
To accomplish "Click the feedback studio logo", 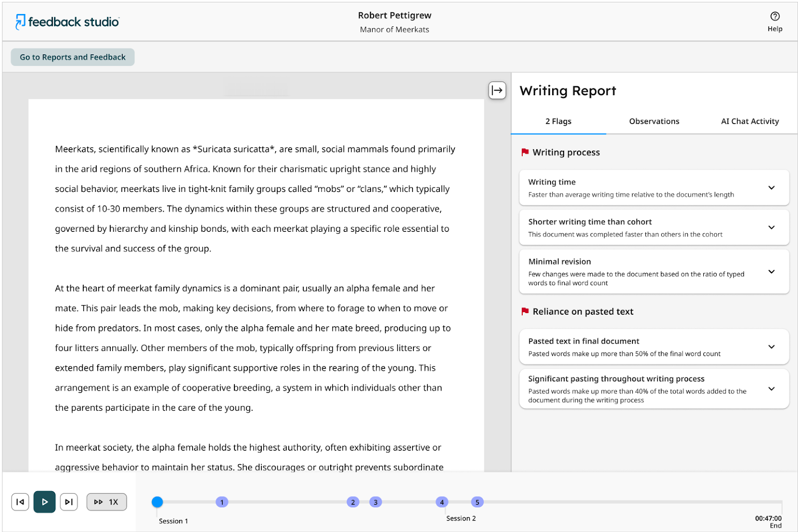I will [67, 22].
